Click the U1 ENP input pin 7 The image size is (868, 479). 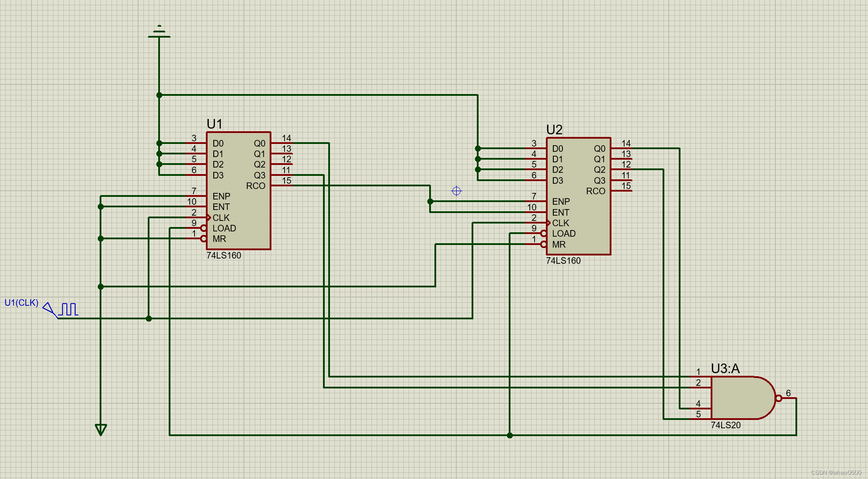click(195, 196)
